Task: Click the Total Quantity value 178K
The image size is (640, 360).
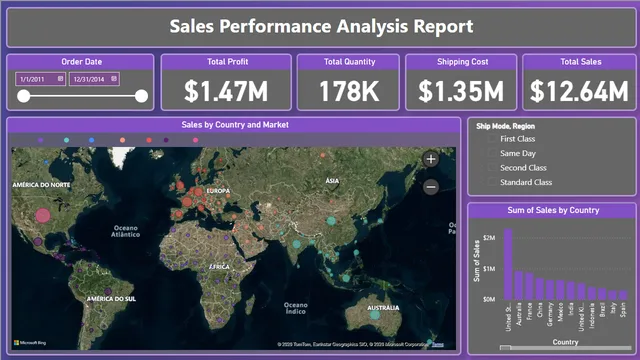Action: 349,91
